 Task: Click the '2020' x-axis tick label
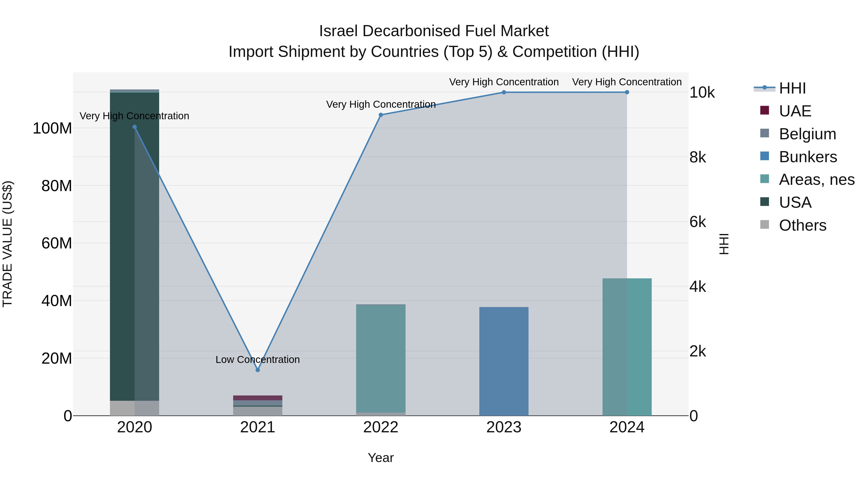[x=135, y=427]
